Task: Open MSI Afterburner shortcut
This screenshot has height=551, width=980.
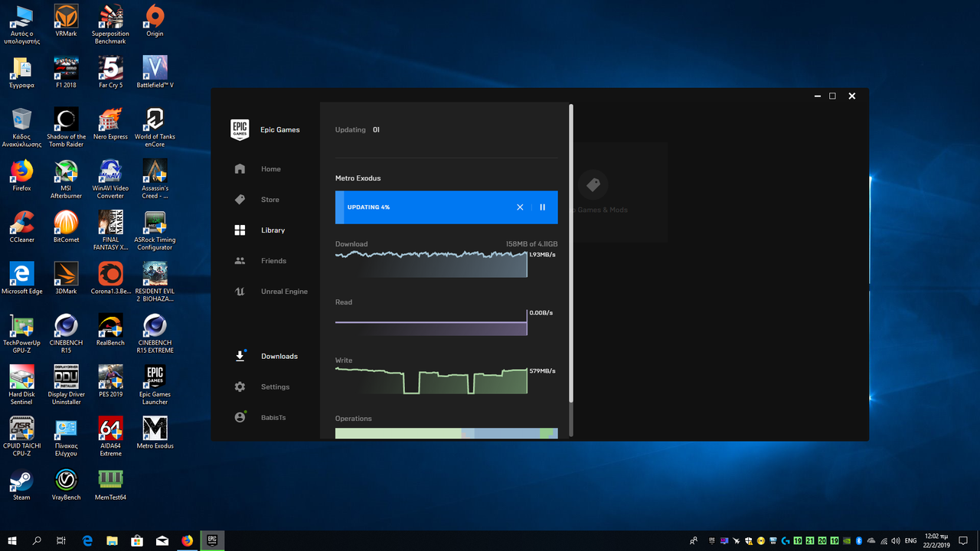Action: (x=66, y=179)
